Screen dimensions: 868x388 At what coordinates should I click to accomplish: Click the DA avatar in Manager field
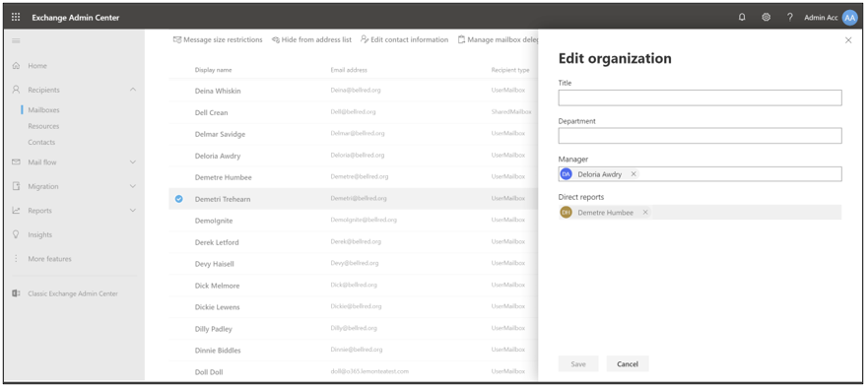tap(566, 173)
